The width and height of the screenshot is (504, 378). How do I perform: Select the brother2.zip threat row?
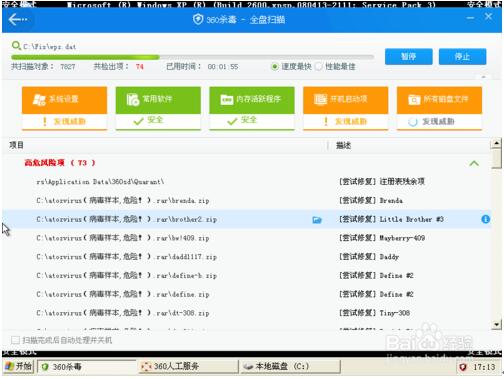[x=247, y=219]
